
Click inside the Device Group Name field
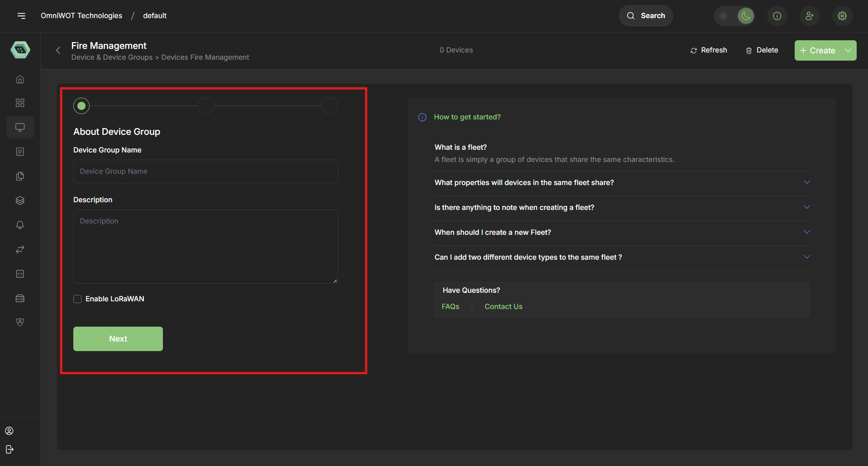(205, 171)
